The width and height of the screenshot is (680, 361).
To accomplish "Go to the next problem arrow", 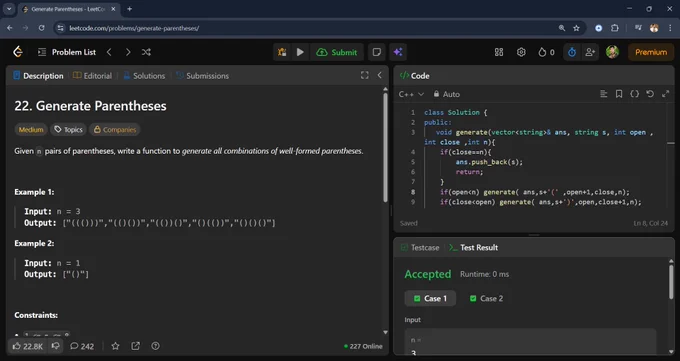I will click(x=128, y=52).
